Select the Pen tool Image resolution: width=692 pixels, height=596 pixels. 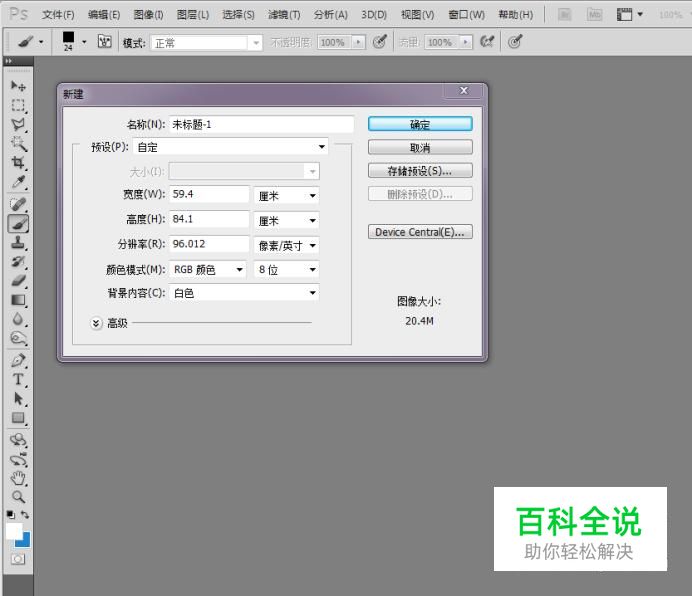tap(18, 360)
